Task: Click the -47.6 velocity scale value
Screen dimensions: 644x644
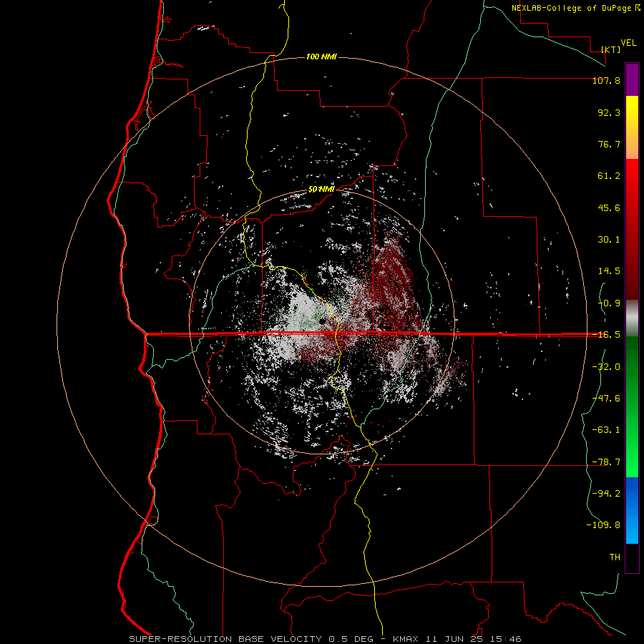Action: pyautogui.click(x=606, y=399)
